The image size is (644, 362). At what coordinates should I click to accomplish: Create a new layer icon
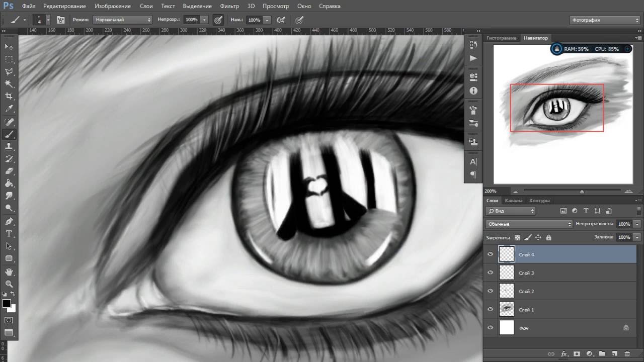click(614, 354)
